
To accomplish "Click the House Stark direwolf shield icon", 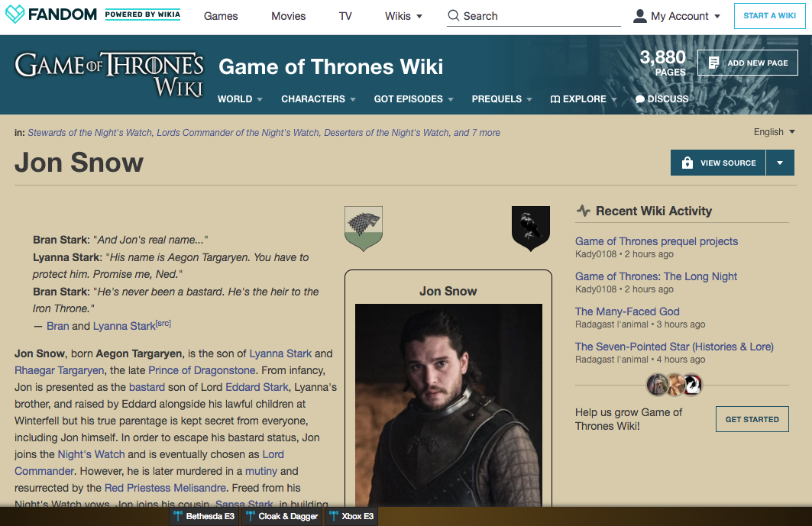I will coord(364,228).
